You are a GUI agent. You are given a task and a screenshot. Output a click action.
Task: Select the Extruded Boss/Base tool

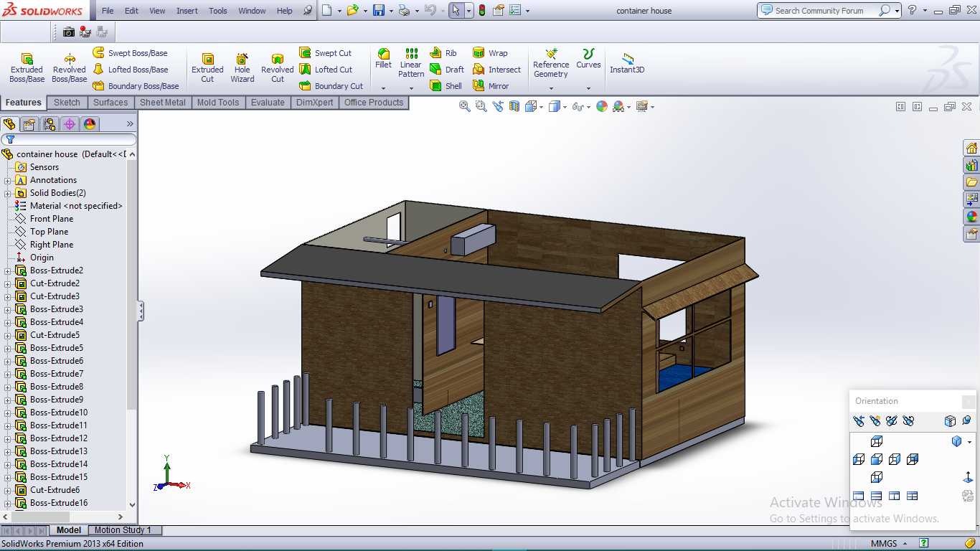point(27,68)
